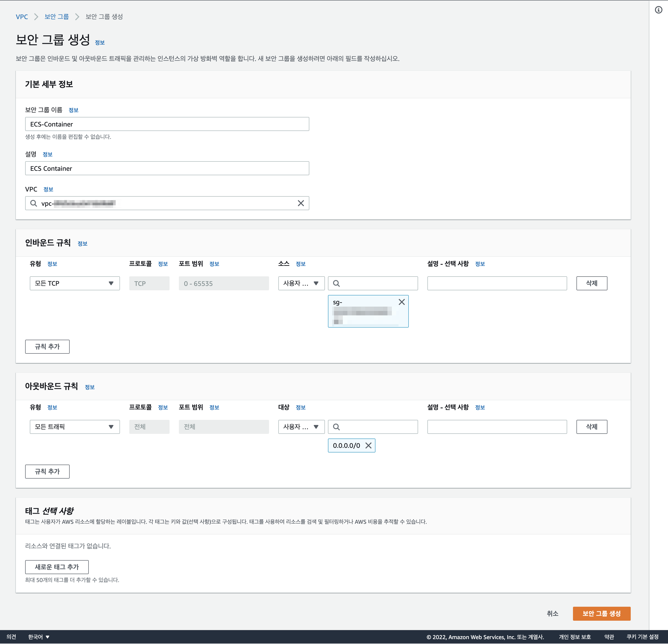Viewport: 668px width, 644px height.
Task: Open the outbound type dropdown showing 모든 트래픽
Action: [x=75, y=427]
